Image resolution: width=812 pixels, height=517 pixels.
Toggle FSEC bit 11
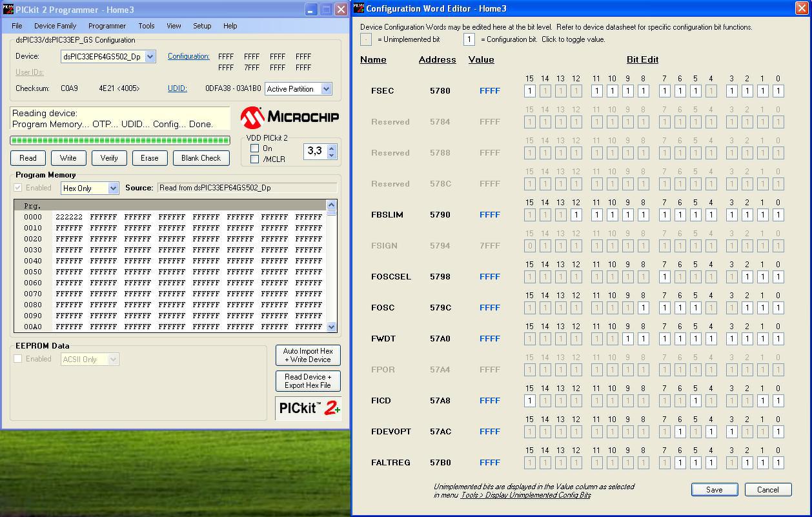pos(597,91)
